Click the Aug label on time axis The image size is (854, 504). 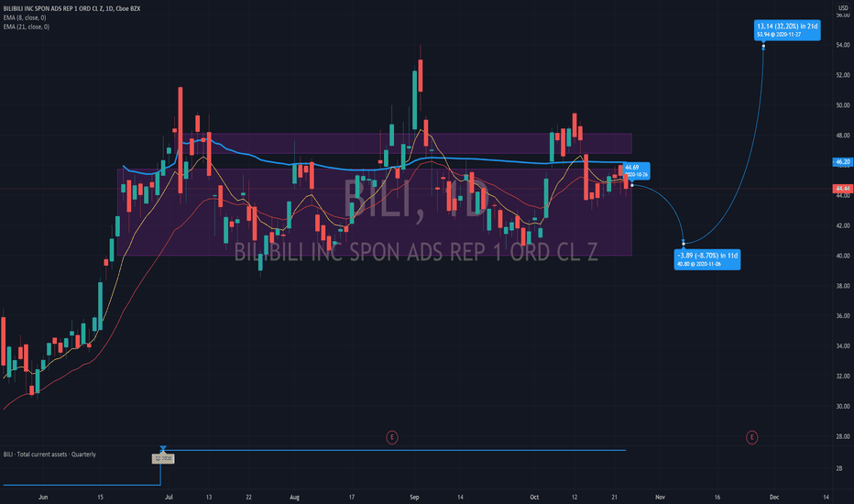point(295,497)
